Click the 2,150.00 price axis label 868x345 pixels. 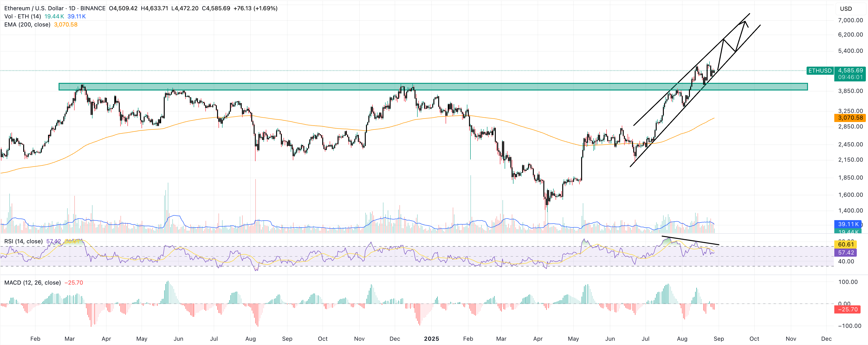click(x=850, y=159)
